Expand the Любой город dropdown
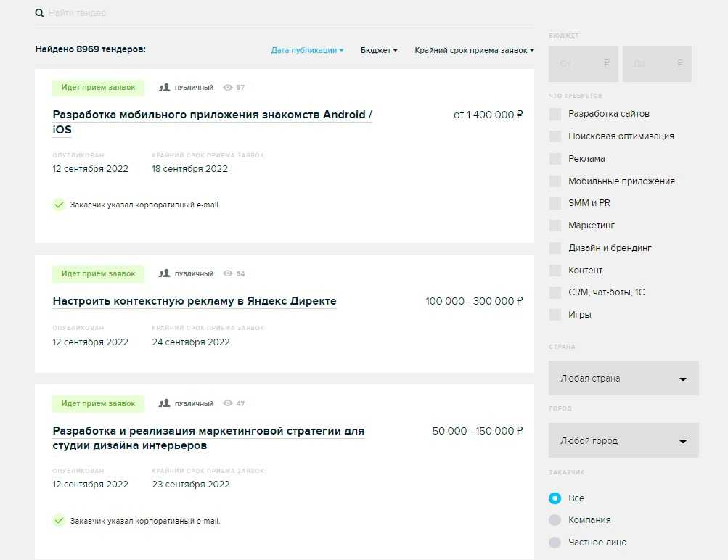This screenshot has height=560, width=728. (623, 441)
